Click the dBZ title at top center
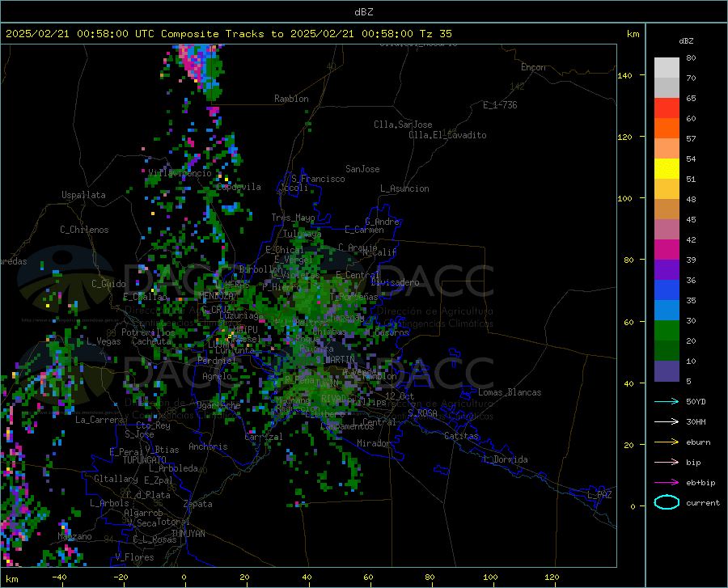Screen dimensions: 728x588 (363, 12)
